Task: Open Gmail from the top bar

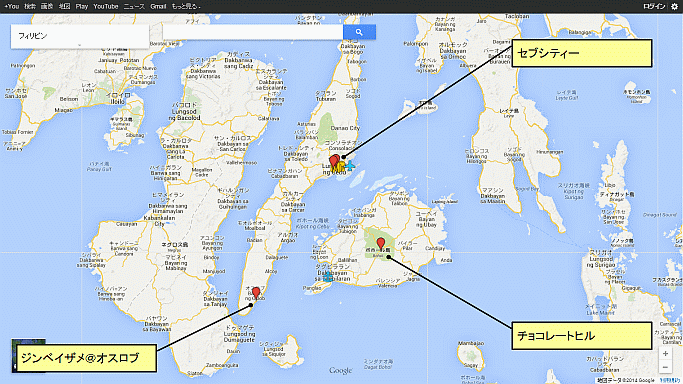Action: tap(158, 7)
